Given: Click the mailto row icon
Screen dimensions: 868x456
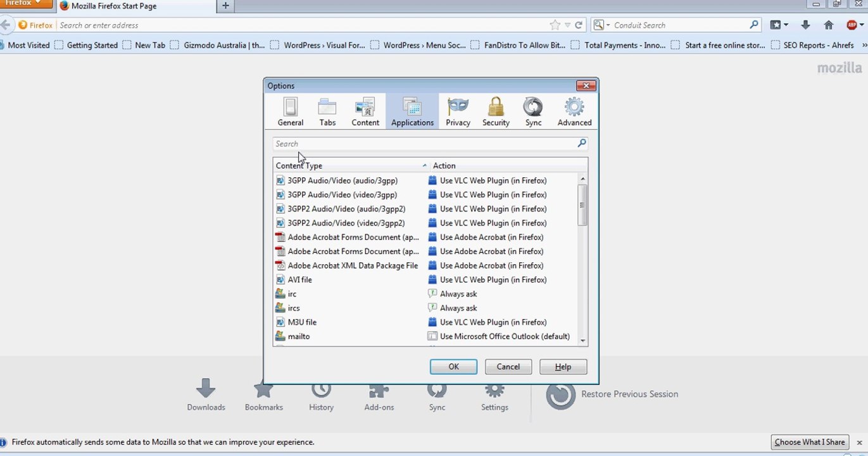Looking at the screenshot, I should (280, 336).
